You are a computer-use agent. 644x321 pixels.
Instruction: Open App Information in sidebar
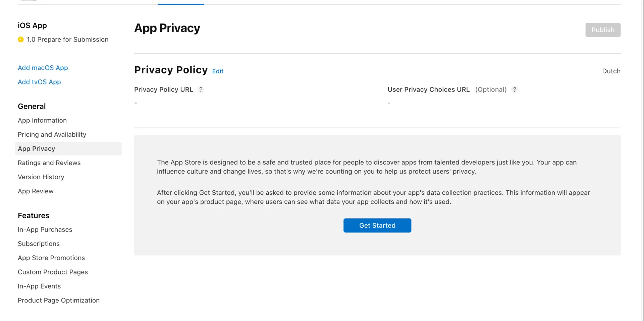[42, 120]
